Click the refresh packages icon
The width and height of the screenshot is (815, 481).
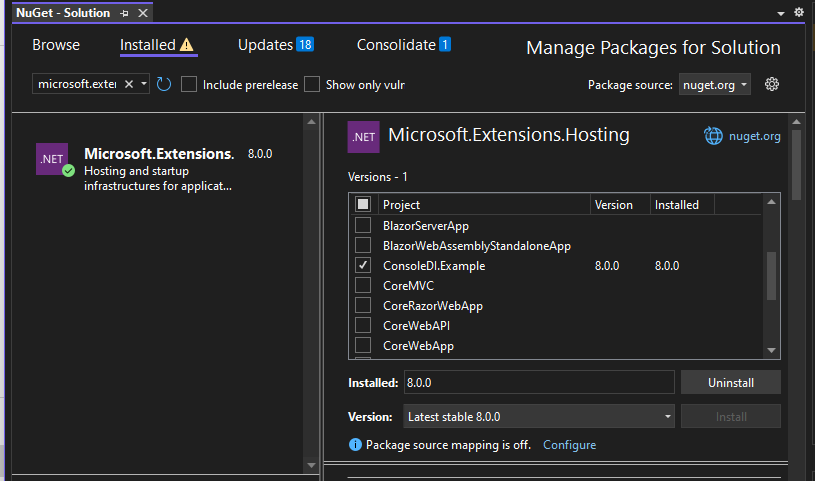(164, 85)
